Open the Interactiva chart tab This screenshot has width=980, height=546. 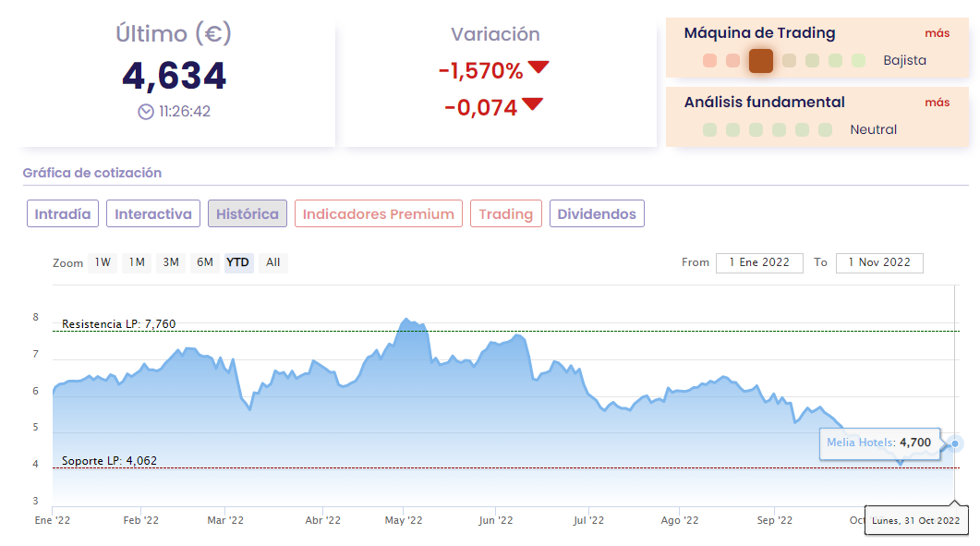point(153,214)
